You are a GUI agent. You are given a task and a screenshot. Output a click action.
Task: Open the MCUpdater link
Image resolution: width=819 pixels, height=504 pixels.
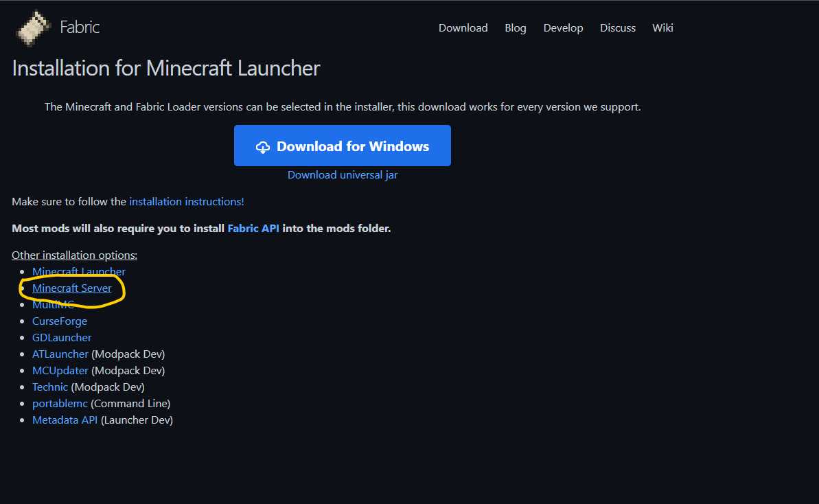pyautogui.click(x=60, y=371)
